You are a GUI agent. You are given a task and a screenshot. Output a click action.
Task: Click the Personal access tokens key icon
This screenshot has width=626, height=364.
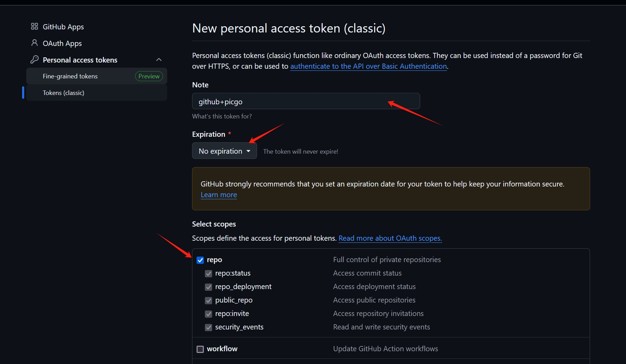click(35, 59)
